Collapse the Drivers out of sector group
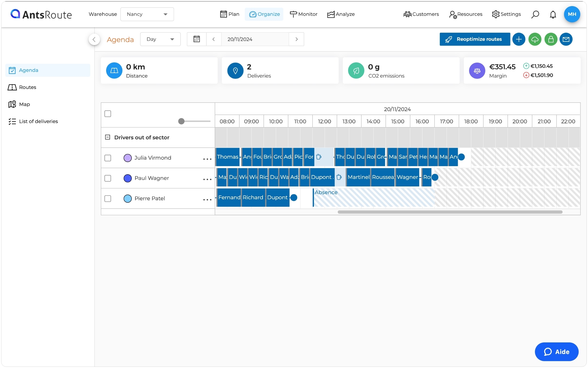 (x=107, y=137)
